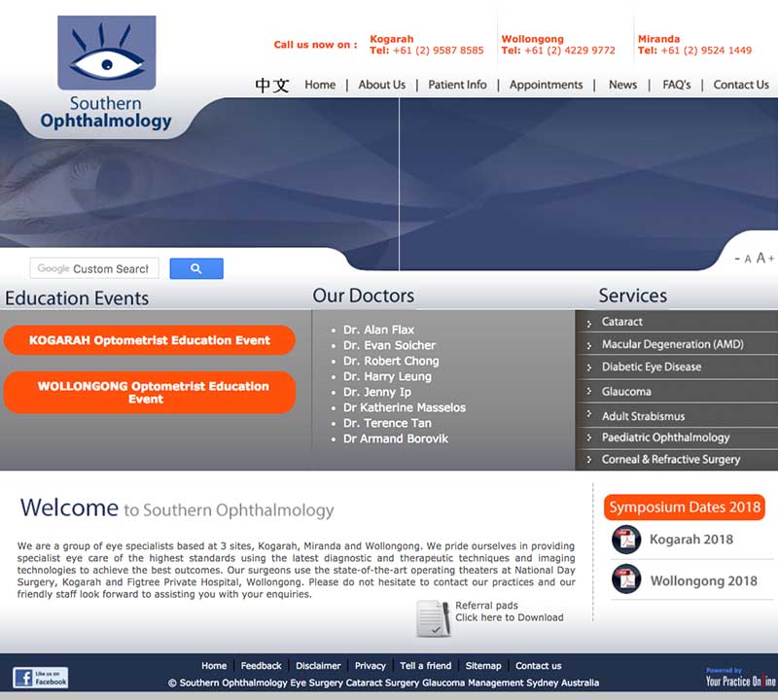This screenshot has width=778, height=700.
Task: View Dr. Evan Soicher's profile
Action: pyautogui.click(x=389, y=345)
